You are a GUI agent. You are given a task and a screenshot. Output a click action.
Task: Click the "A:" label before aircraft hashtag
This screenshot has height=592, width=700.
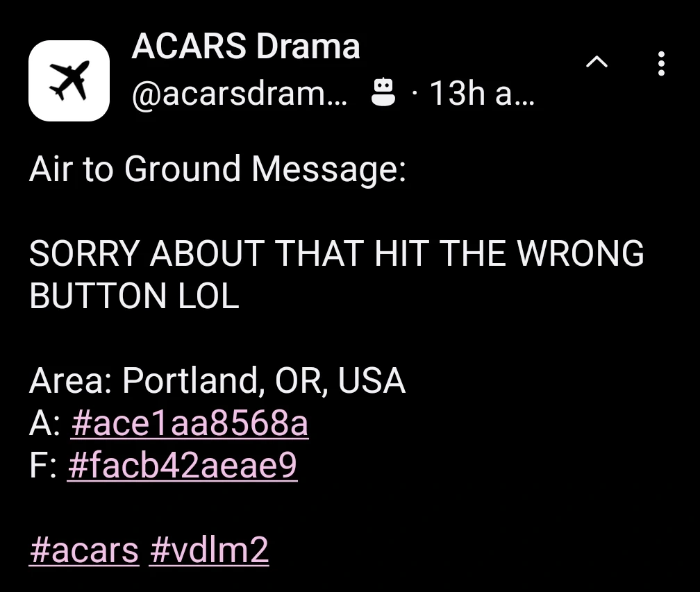(44, 423)
